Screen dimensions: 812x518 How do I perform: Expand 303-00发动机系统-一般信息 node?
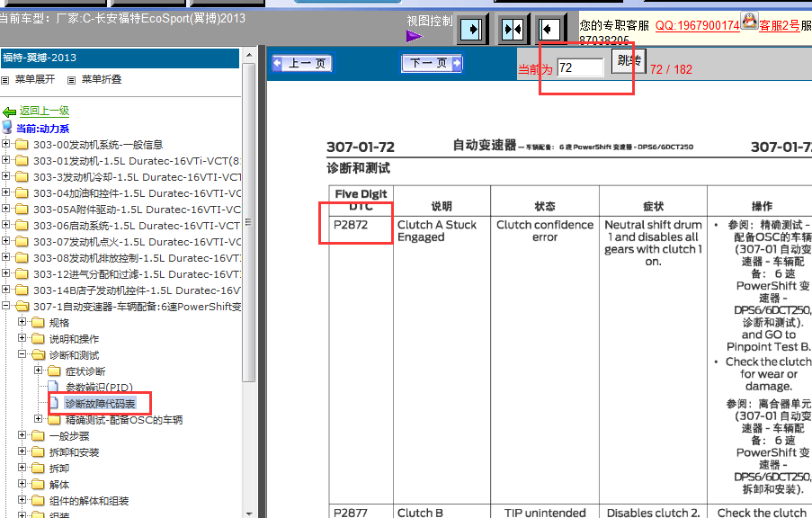click(5, 144)
